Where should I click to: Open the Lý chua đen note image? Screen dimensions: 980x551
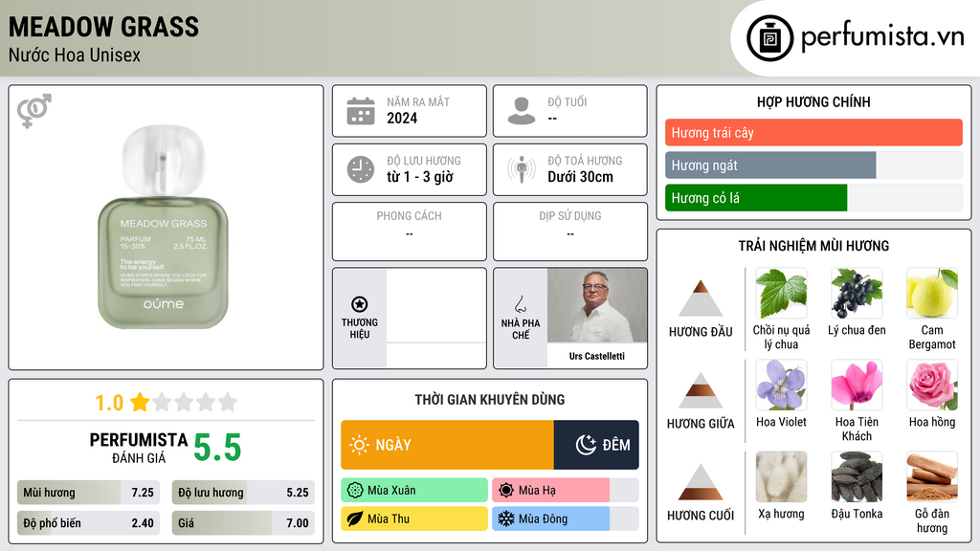pyautogui.click(x=857, y=294)
